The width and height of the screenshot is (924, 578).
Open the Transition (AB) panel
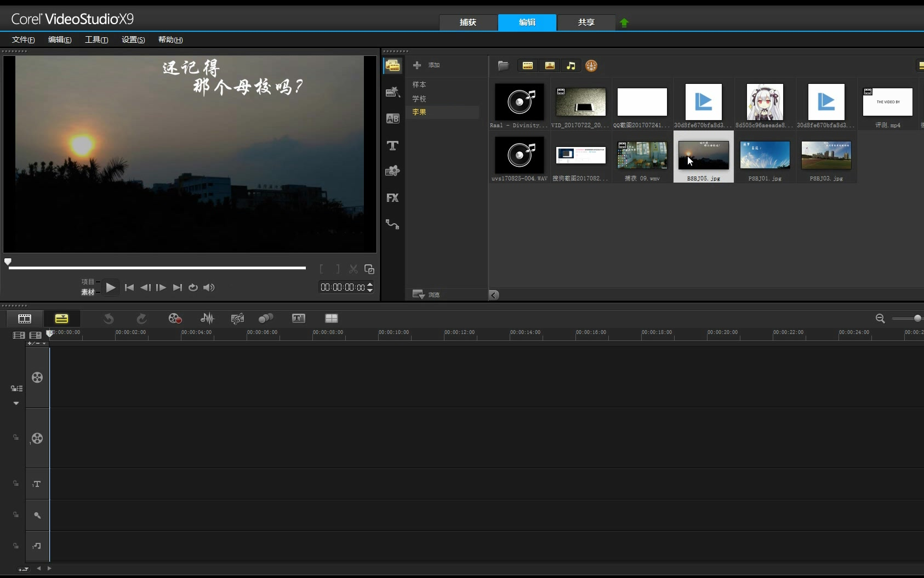click(x=392, y=118)
